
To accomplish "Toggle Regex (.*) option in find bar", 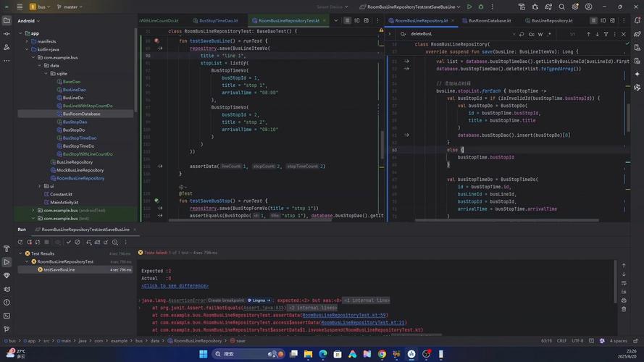I will (x=550, y=34).
